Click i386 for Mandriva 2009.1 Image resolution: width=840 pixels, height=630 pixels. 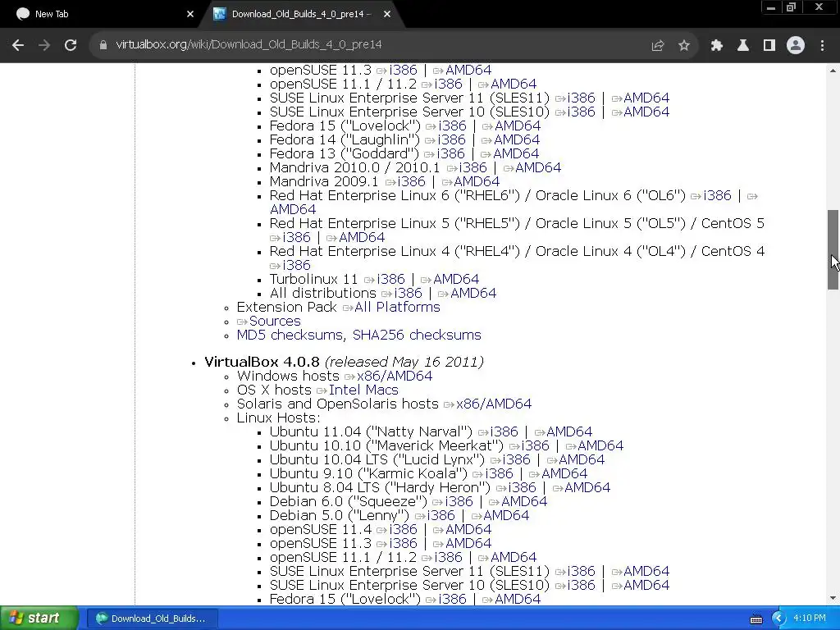coord(411,181)
